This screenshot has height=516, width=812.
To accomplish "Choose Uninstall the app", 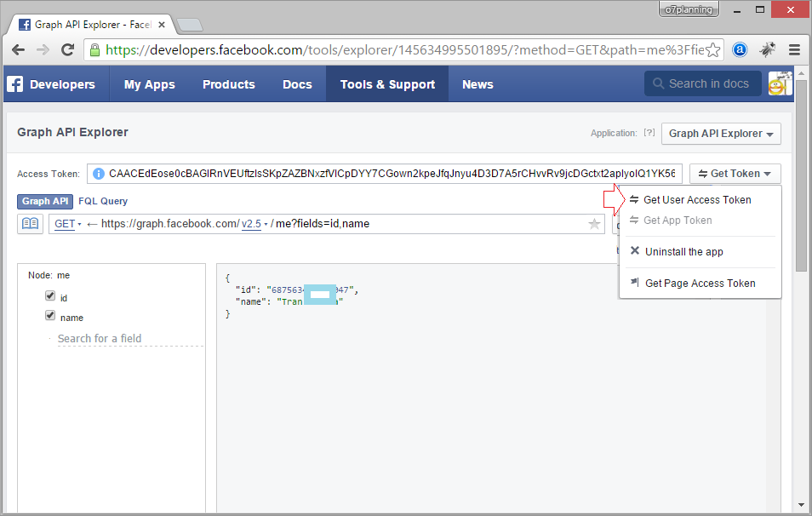I will pos(683,252).
